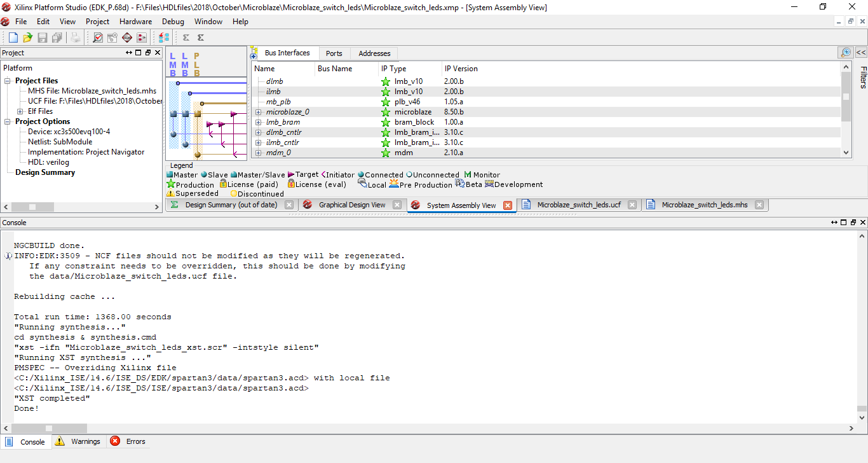
Task: Click the Console horizontal scrollbar right arrow
Action: pyautogui.click(x=852, y=428)
